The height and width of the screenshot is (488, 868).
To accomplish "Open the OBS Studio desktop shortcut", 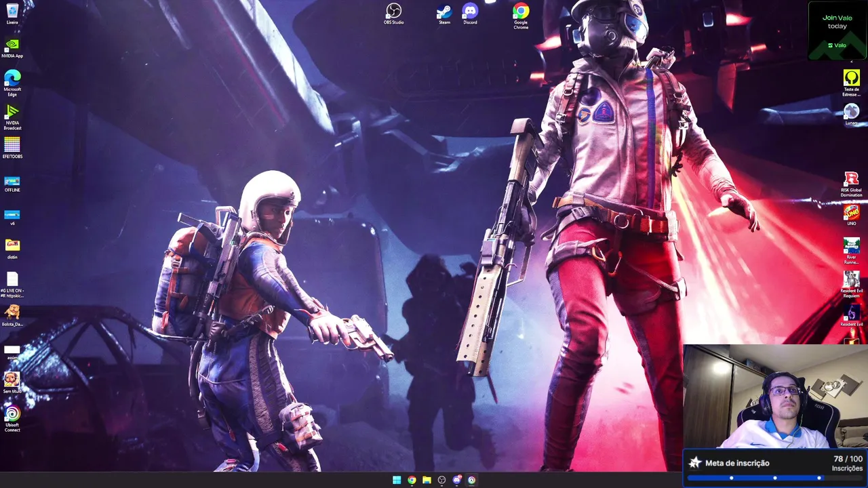I will 393,14.
